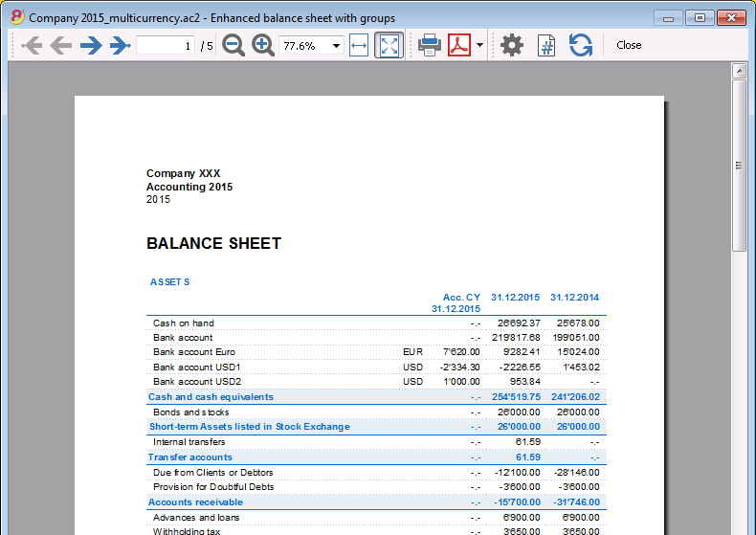Click the 'BALANCE SHEET' heading

click(213, 243)
